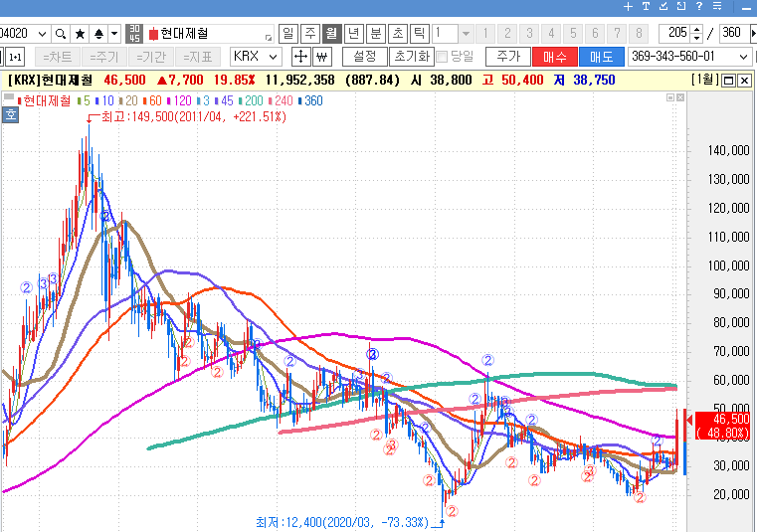Open the =주기 menu
The height and width of the screenshot is (532, 757).
[104, 57]
